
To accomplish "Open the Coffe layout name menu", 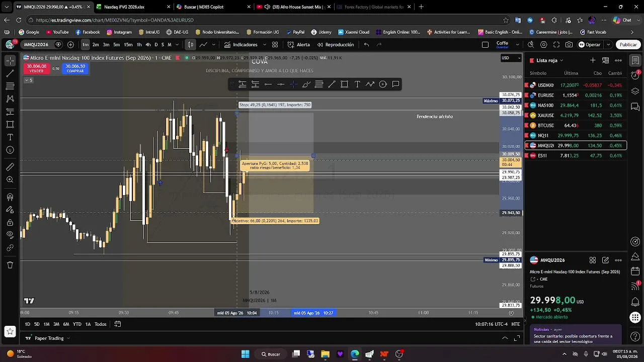I will coord(502,45).
